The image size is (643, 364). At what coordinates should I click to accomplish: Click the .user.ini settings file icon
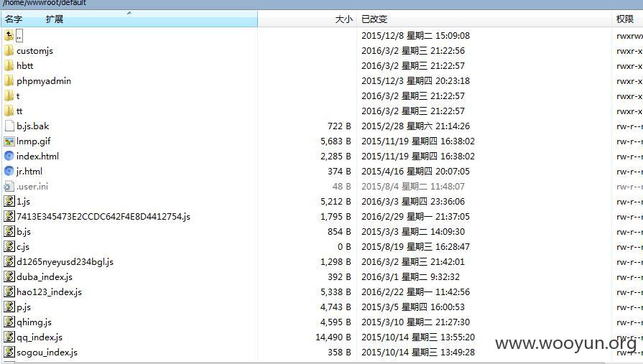click(9, 187)
